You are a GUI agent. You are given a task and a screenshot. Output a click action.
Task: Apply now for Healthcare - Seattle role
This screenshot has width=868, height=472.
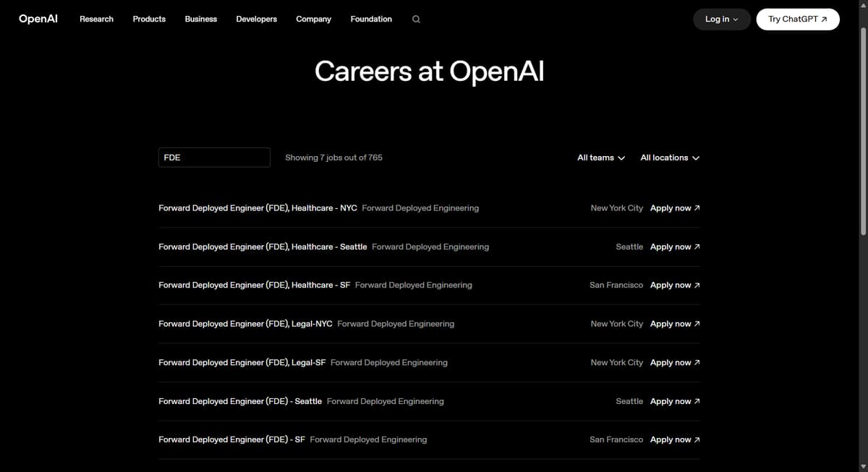tap(675, 246)
